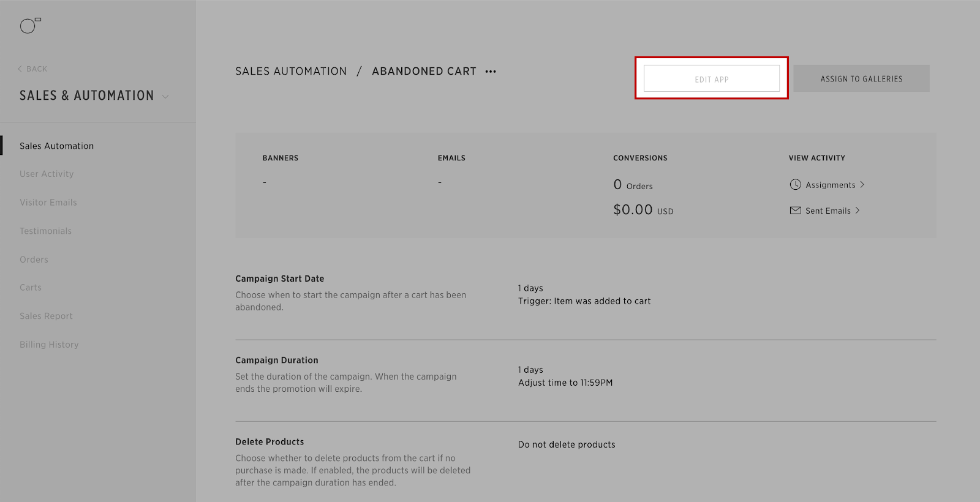Select Sales Automation in sidebar

(56, 146)
